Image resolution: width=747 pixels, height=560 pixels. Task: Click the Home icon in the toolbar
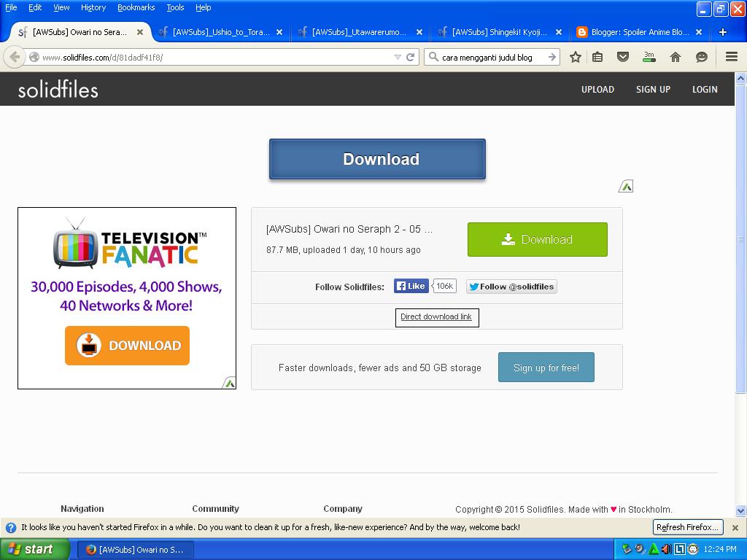[x=676, y=57]
